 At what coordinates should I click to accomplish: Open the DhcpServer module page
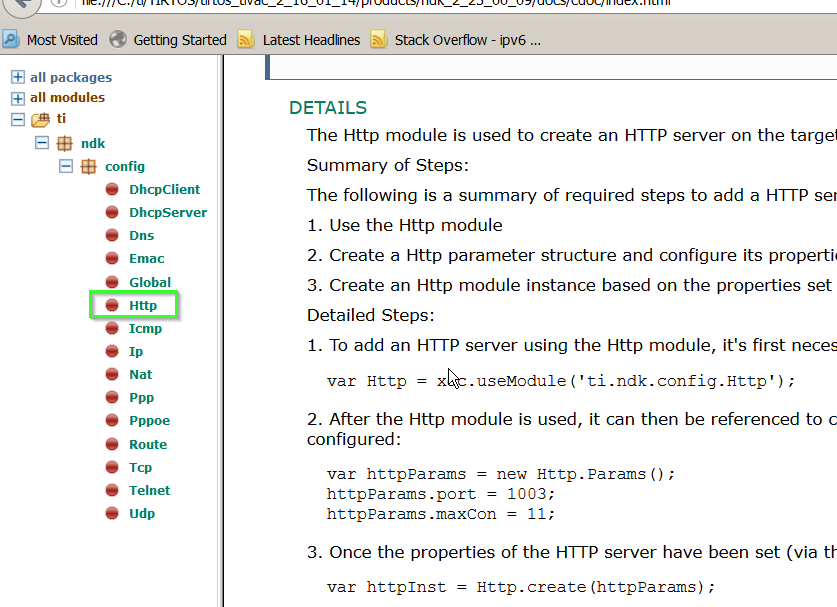(x=168, y=212)
